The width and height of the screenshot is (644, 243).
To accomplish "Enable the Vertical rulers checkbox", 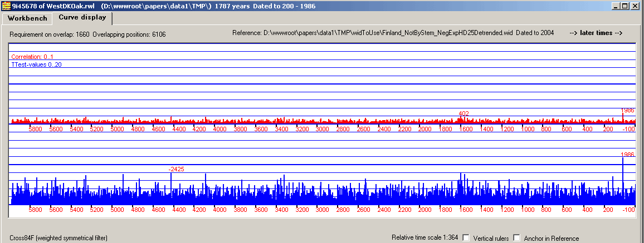I will tap(466, 237).
